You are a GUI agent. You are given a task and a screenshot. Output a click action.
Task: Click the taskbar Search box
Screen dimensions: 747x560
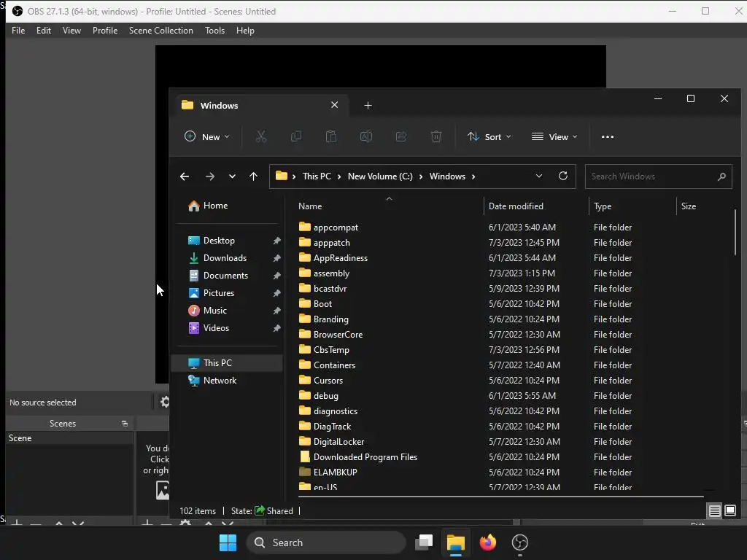326,542
